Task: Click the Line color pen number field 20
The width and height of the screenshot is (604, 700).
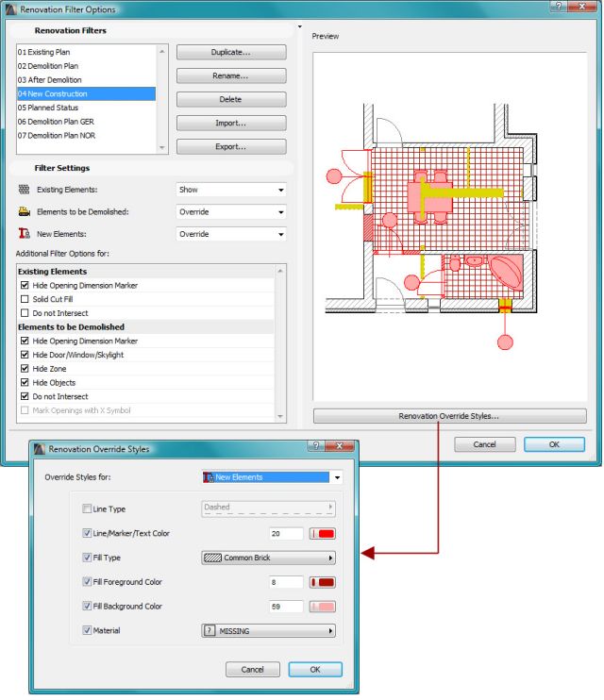Action: 286,533
